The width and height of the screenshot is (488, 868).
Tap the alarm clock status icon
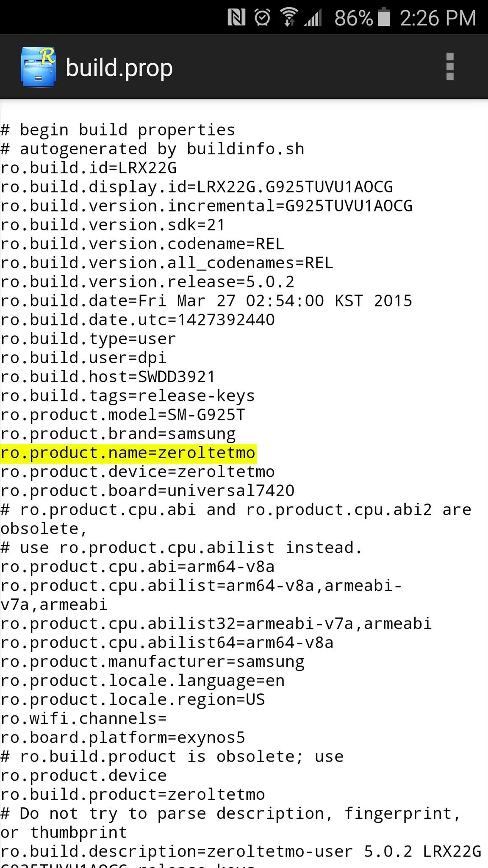[263, 18]
